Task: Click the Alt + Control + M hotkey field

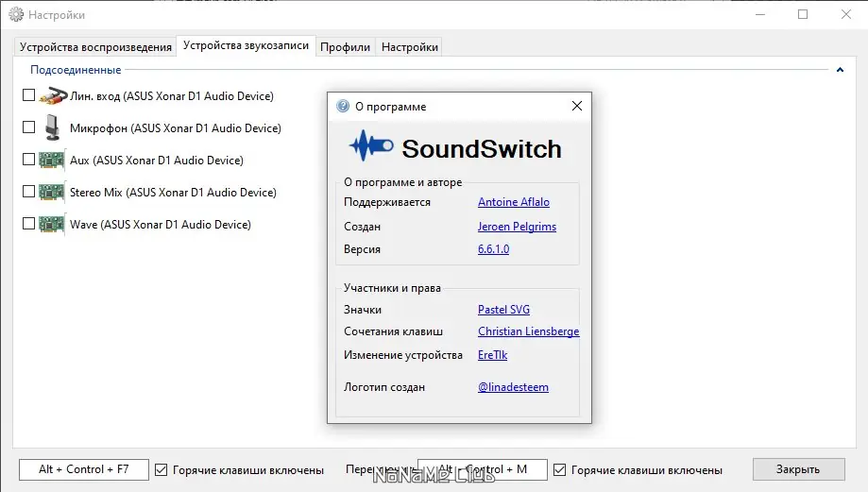Action: 482,469
